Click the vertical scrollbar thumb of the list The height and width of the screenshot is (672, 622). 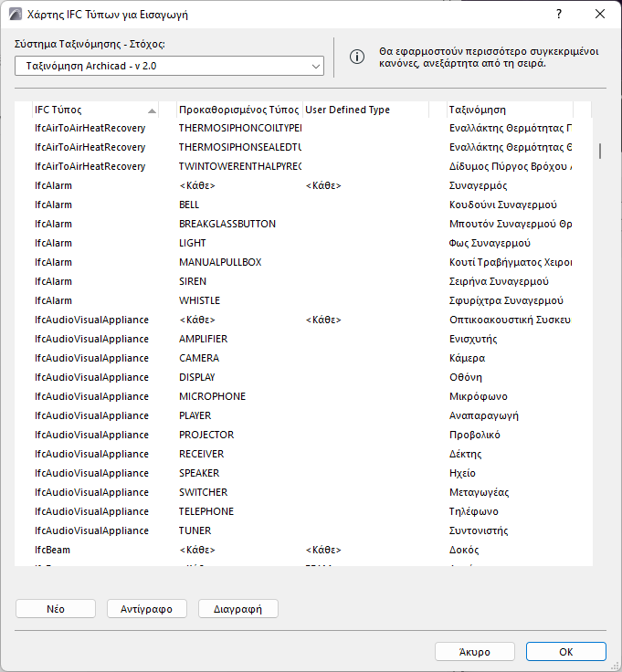(x=600, y=151)
